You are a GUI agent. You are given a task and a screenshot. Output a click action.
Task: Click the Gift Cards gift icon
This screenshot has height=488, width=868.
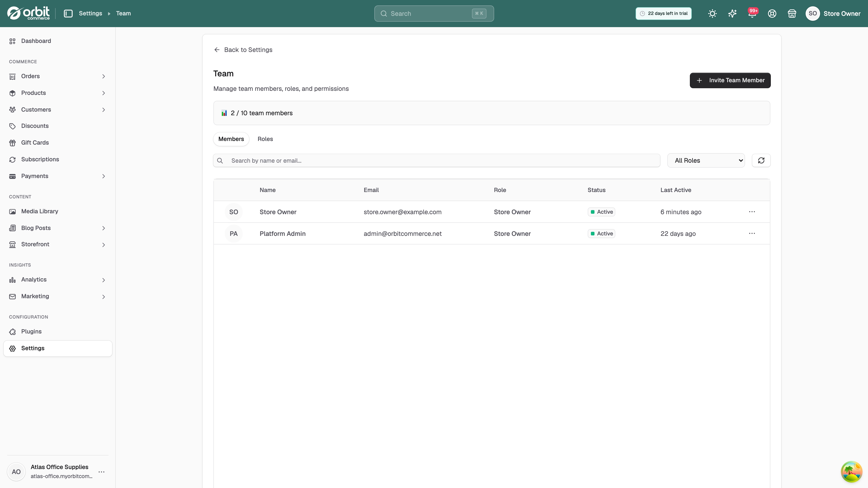[12, 143]
